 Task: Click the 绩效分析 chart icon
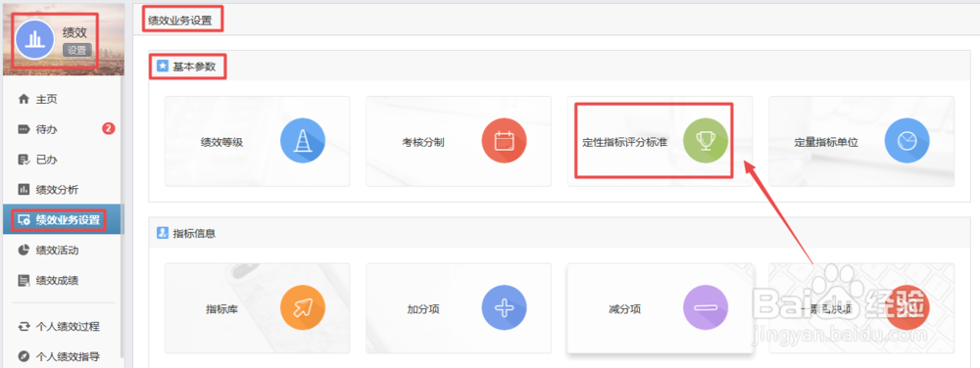(24, 189)
